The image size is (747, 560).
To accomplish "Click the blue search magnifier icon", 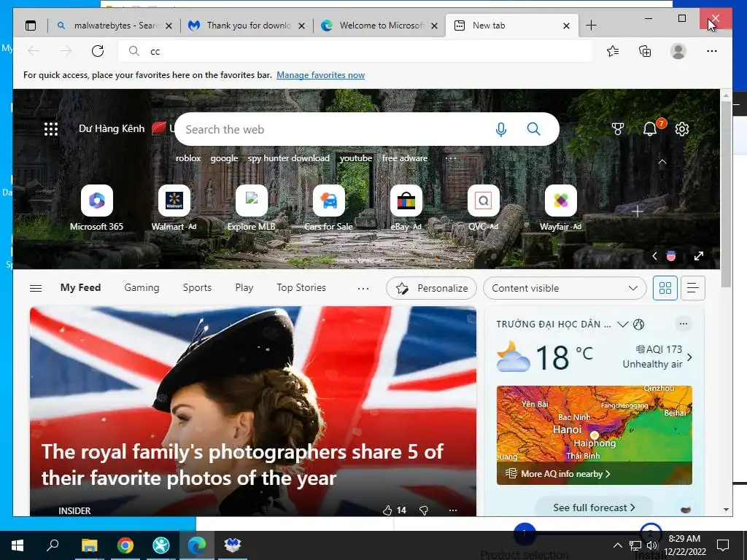I will coord(533,128).
